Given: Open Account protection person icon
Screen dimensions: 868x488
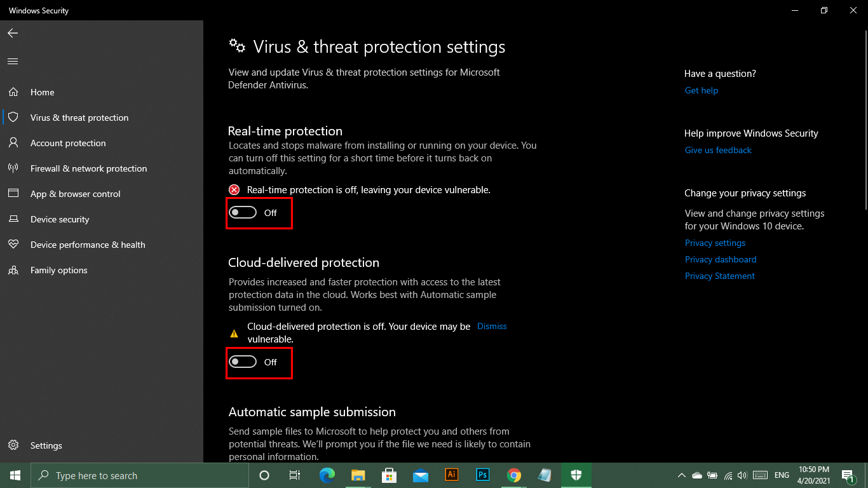Looking at the screenshot, I should [x=13, y=143].
